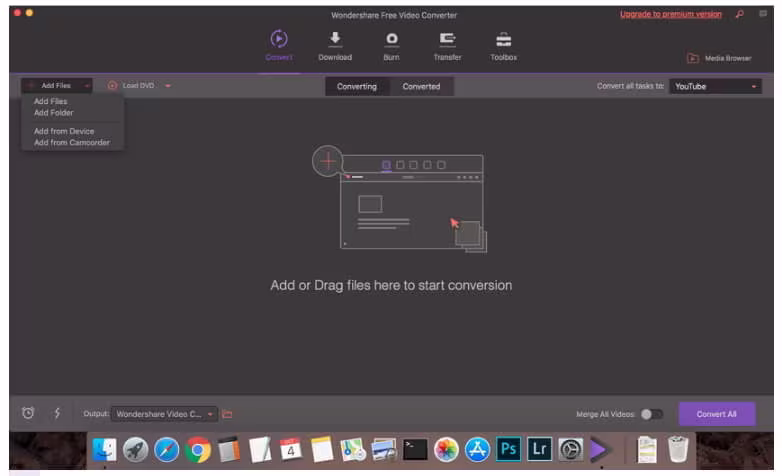
Task: Switch to the Converted tab
Action: (421, 86)
